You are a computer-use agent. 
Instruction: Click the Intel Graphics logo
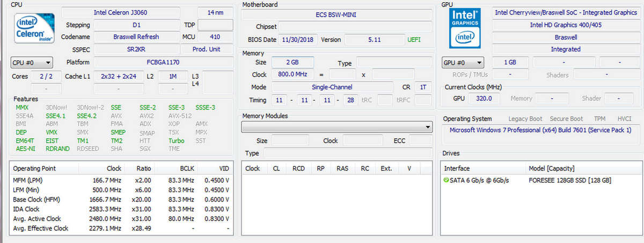pyautogui.click(x=464, y=28)
